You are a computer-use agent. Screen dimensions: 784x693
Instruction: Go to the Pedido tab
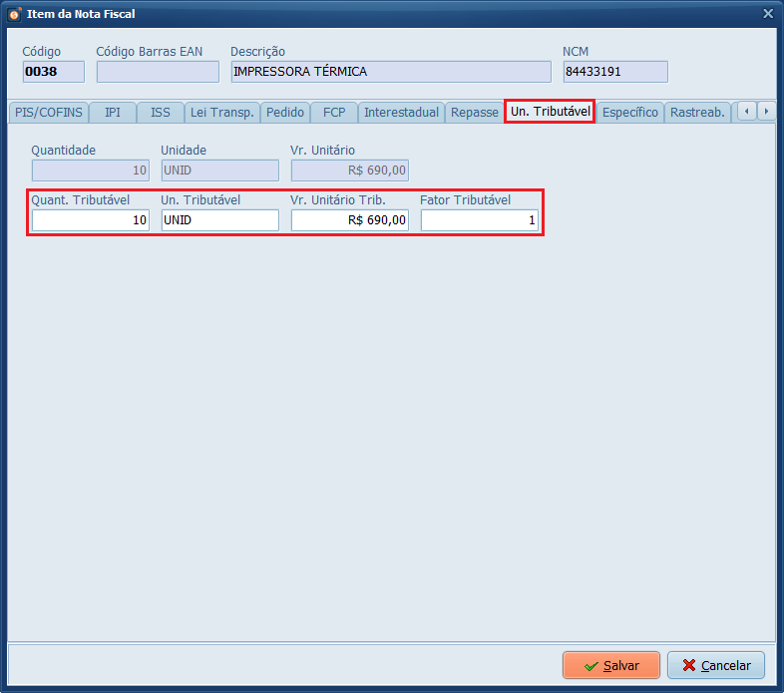[285, 113]
